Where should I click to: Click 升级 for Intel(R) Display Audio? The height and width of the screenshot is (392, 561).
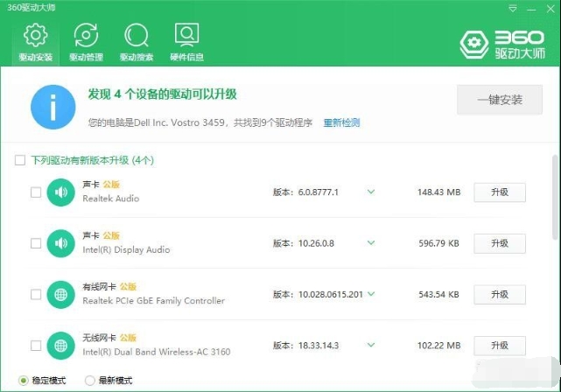pyautogui.click(x=500, y=243)
